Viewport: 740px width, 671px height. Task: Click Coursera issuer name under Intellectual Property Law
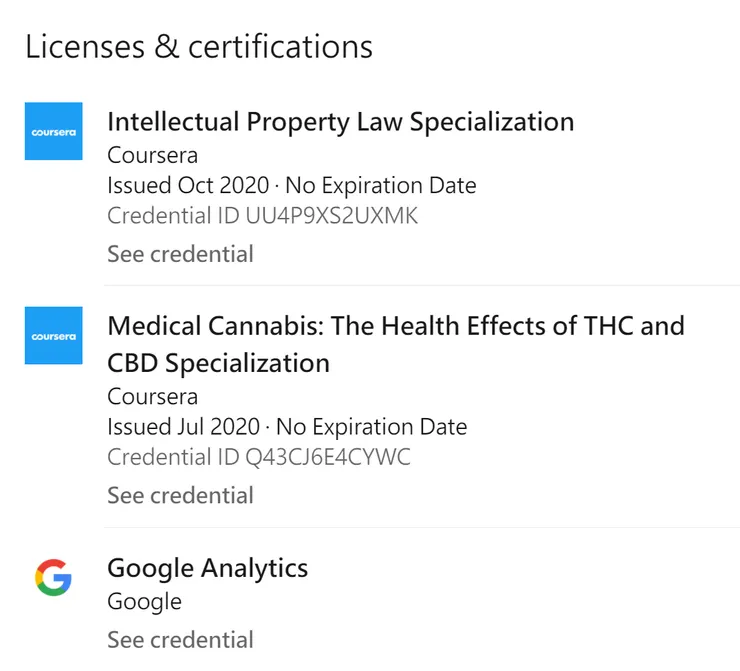tap(152, 155)
